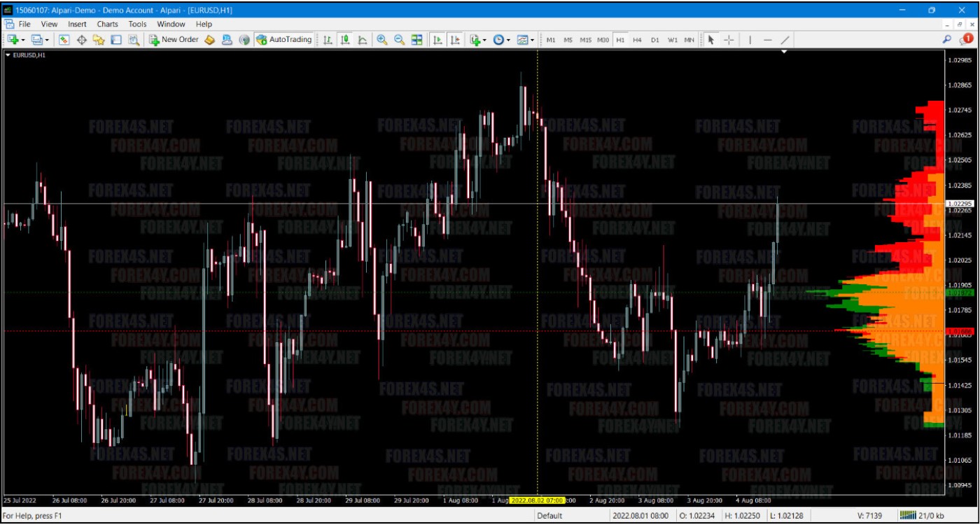Open the Charts menu
The width and height of the screenshot is (980, 525).
pos(107,23)
